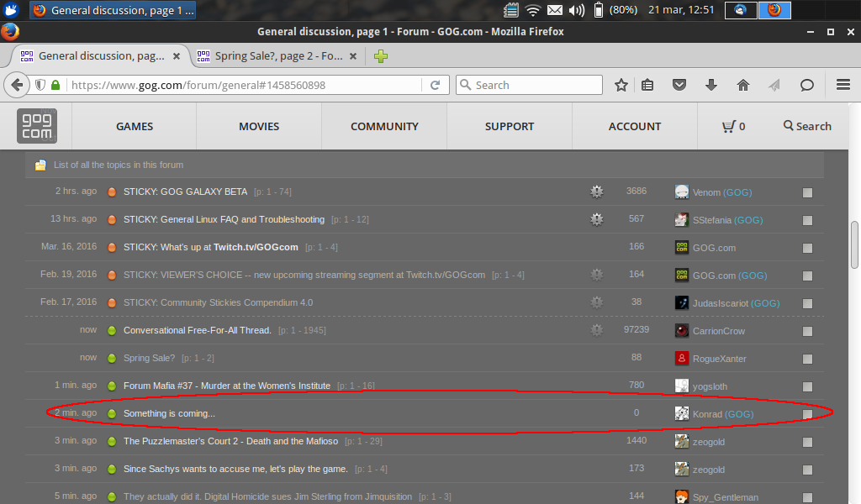Screen dimensions: 861x504
Task: Click List of all the topics in this forum
Action: (119, 165)
